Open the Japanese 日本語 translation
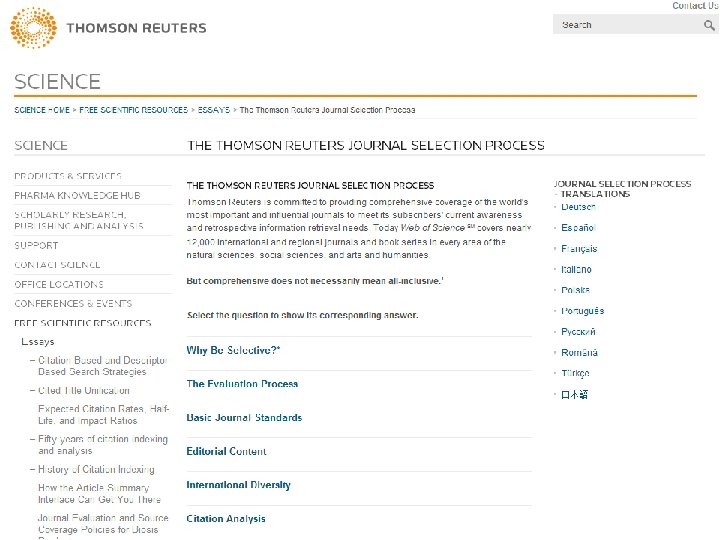 pyautogui.click(x=574, y=394)
